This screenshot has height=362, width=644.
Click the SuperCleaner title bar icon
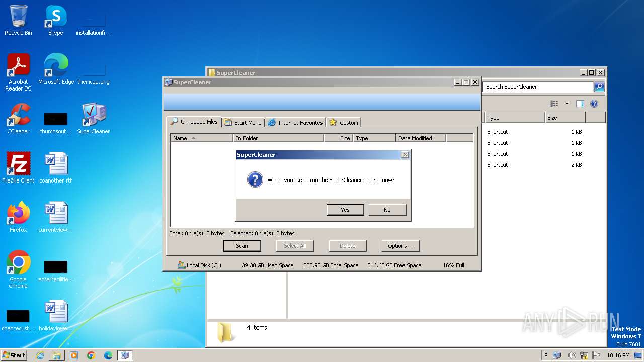(168, 82)
